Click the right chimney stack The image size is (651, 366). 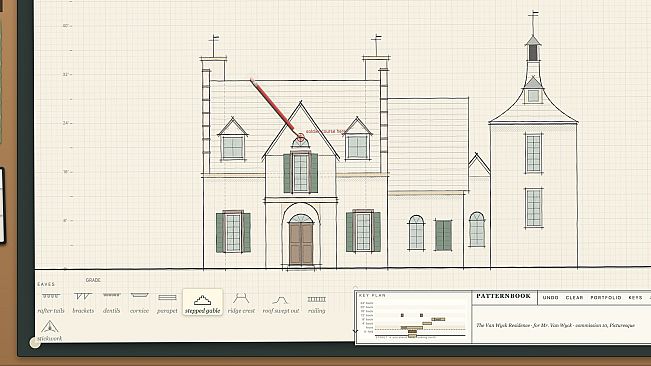point(376,68)
